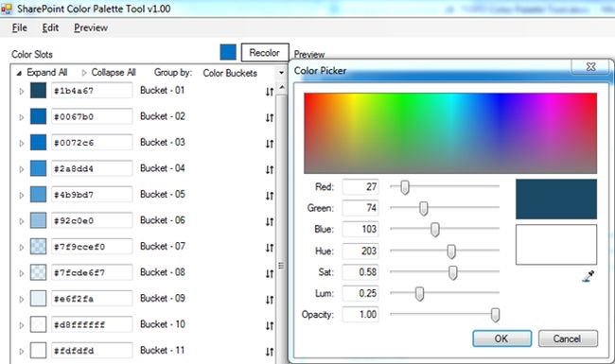615x364 pixels.
Task: Open the Preview menu
Action: (x=91, y=27)
